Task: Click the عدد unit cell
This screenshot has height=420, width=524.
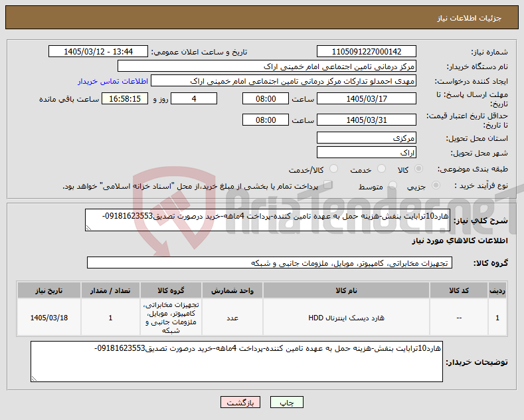Action: pyautogui.click(x=232, y=318)
